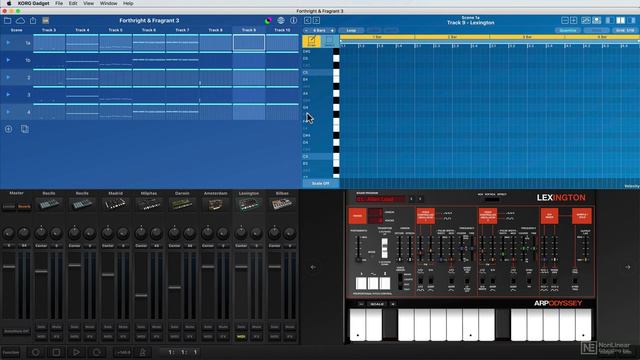This screenshot has width=640, height=360.
Task: Click right arrow beside the Lexington synth
Action: [x=628, y=267]
